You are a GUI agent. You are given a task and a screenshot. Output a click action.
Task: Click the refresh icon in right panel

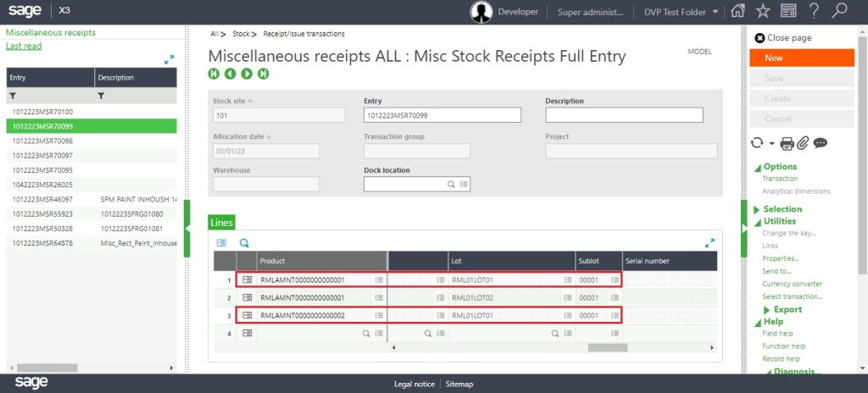[757, 143]
